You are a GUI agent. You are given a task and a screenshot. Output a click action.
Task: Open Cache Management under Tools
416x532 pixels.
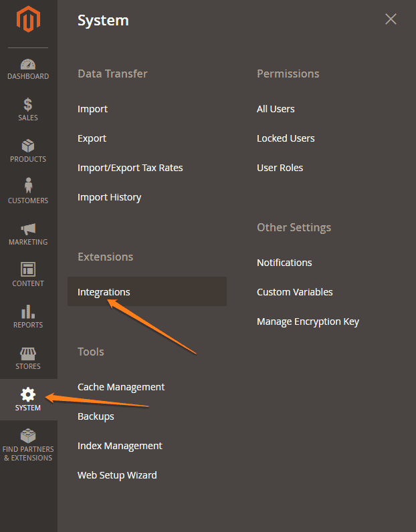pos(121,387)
